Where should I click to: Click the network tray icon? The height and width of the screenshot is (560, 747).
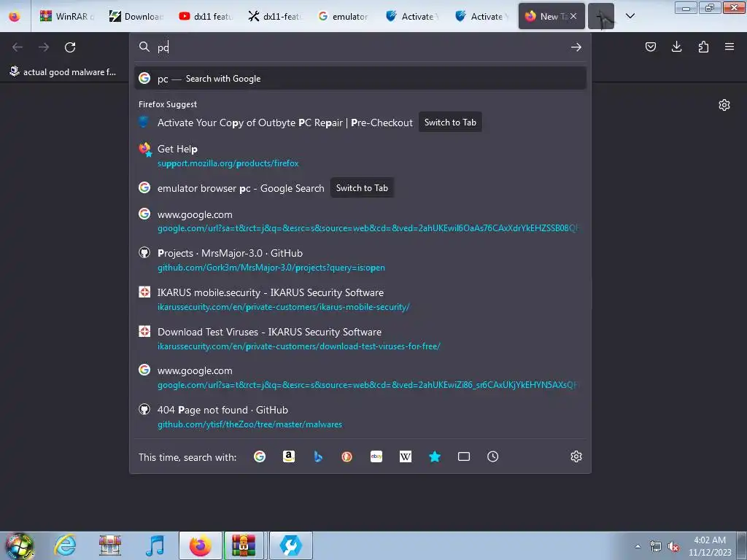coord(656,547)
